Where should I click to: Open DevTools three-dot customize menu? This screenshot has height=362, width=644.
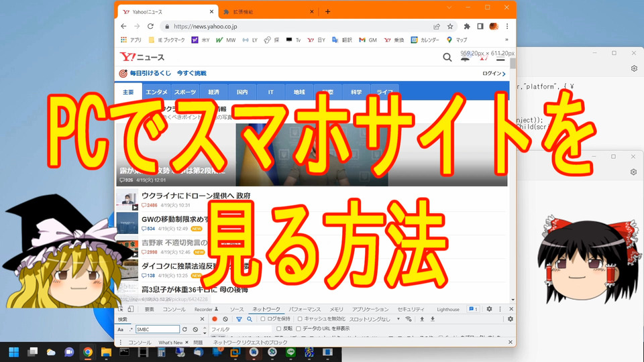500,309
